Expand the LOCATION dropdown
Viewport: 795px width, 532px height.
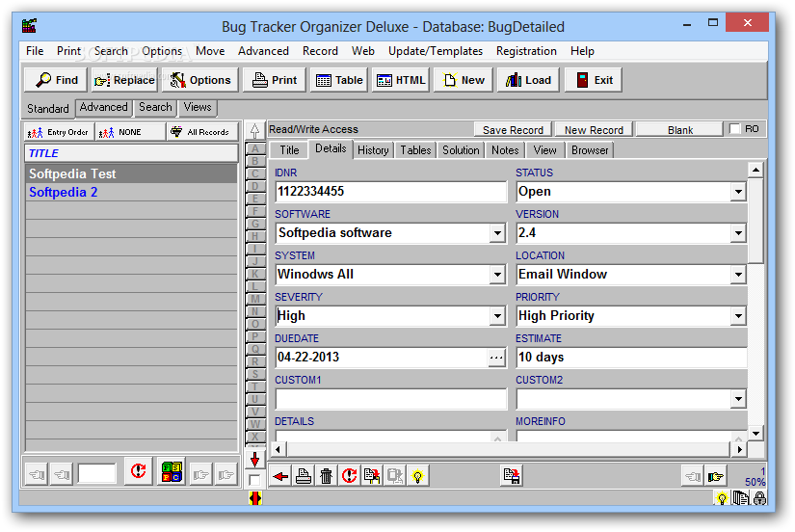738,275
